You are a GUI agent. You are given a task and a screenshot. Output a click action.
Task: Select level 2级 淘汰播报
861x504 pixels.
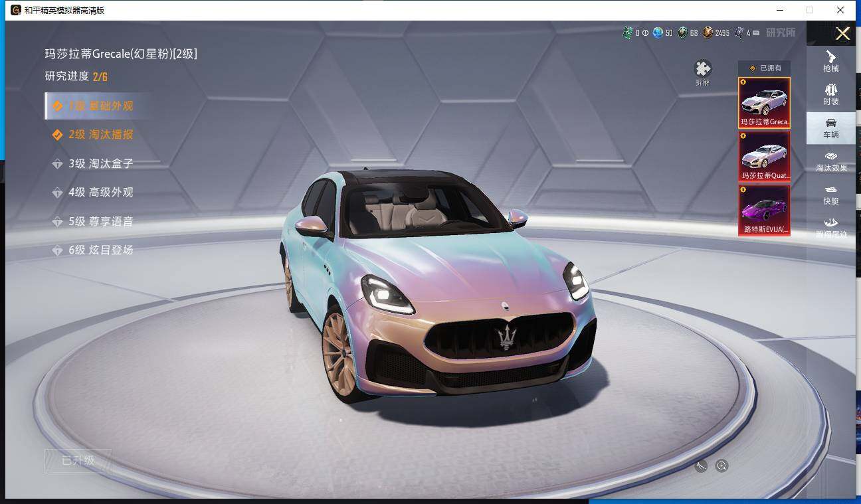click(93, 135)
